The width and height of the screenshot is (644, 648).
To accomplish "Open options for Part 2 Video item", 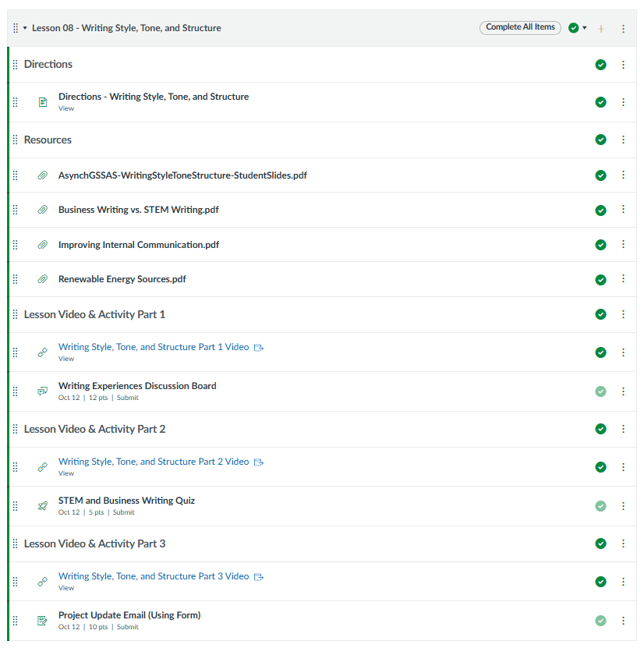I will [x=624, y=467].
